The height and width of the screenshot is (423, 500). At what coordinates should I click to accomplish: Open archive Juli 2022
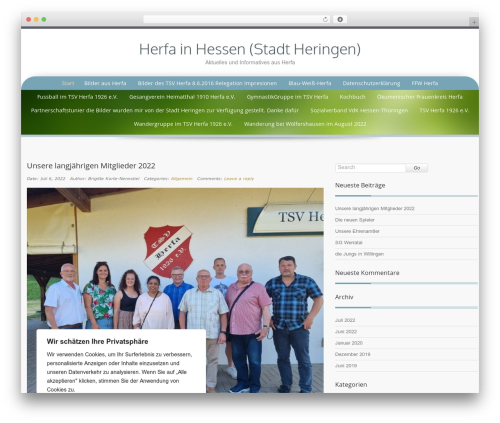point(345,320)
